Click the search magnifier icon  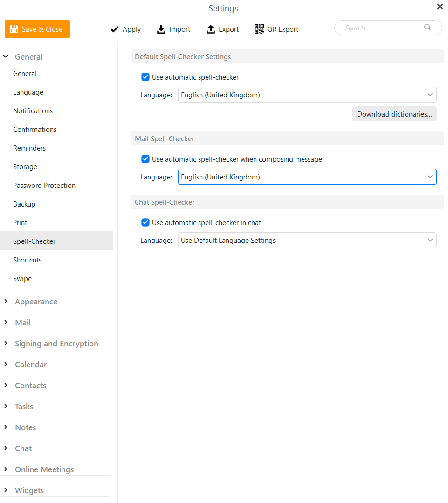[x=427, y=28]
